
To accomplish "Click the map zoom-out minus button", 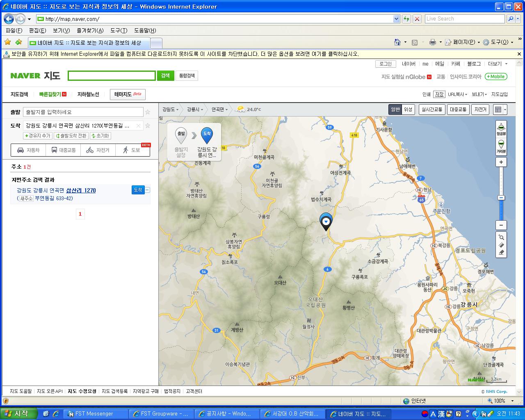I will [501, 225].
